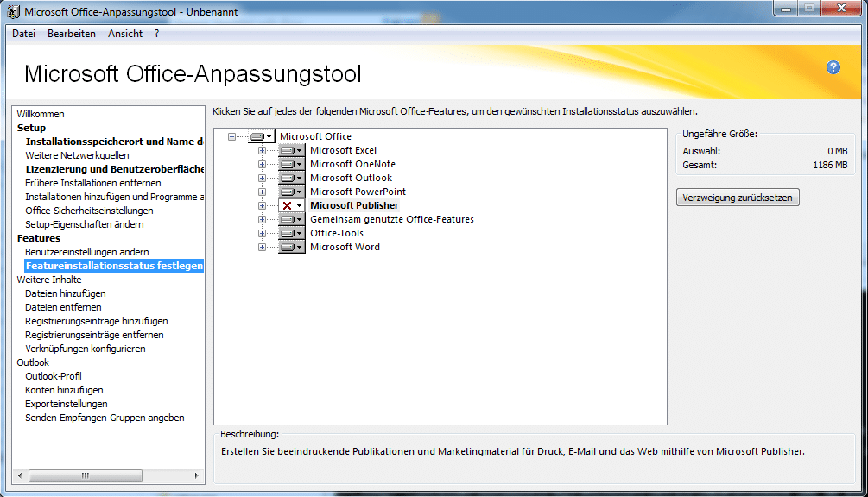Open install state dropdown for Microsoft Word
The width and height of the screenshot is (868, 497).
click(x=292, y=247)
